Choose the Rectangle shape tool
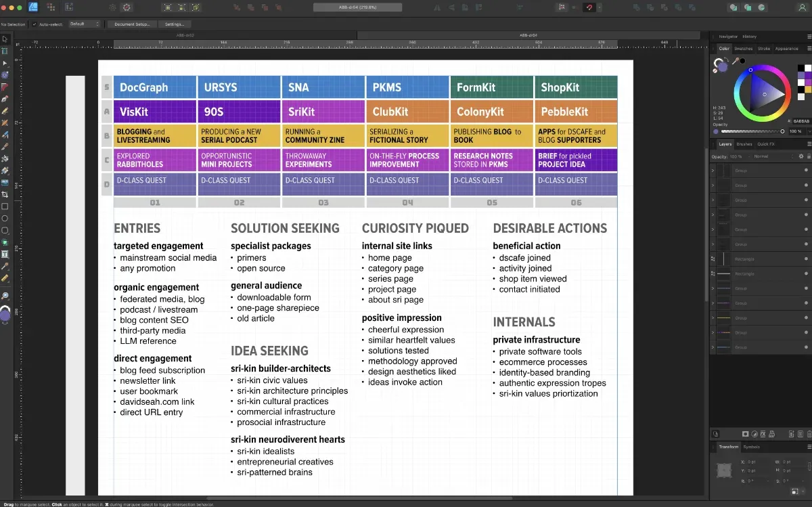 tap(5, 206)
